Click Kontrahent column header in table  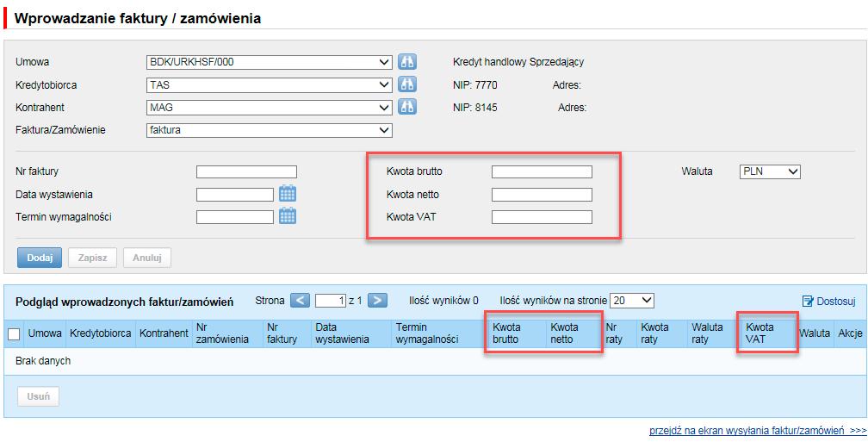click(x=164, y=333)
